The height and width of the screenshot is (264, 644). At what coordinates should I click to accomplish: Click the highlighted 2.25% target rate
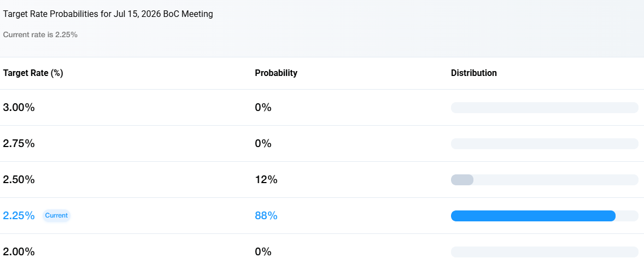coord(19,215)
